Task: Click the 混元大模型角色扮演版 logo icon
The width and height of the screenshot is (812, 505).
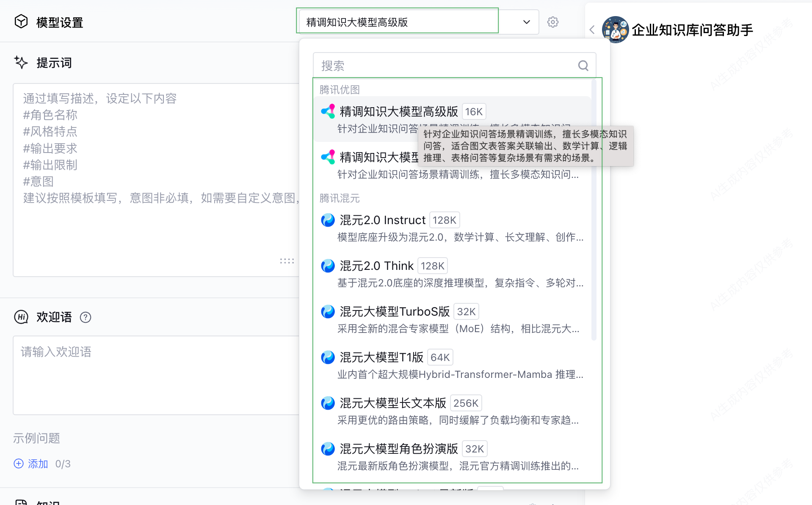Action: coord(328,448)
